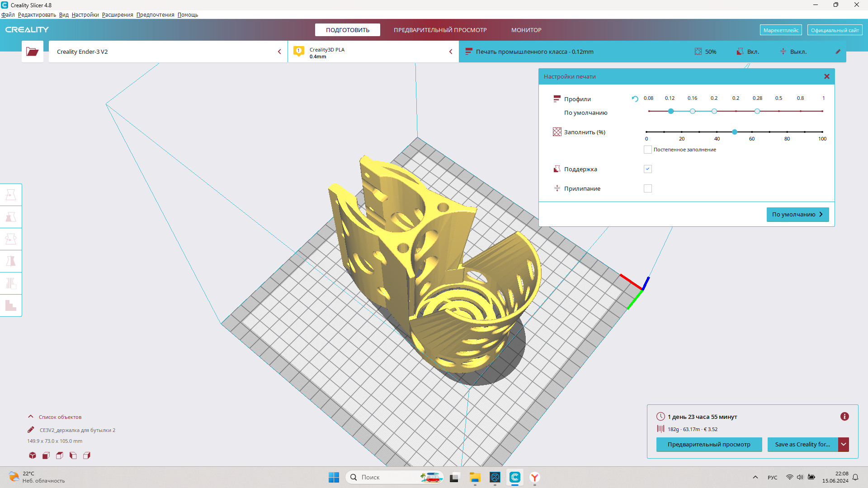Open the Маркетплейс link
This screenshot has height=488, width=868.
coord(780,30)
